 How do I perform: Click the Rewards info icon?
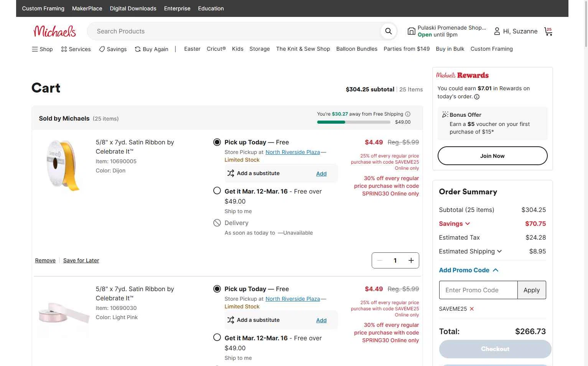click(477, 97)
